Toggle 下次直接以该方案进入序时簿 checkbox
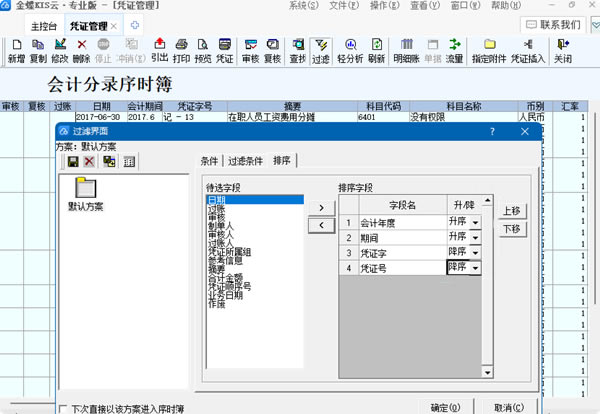 64,409
